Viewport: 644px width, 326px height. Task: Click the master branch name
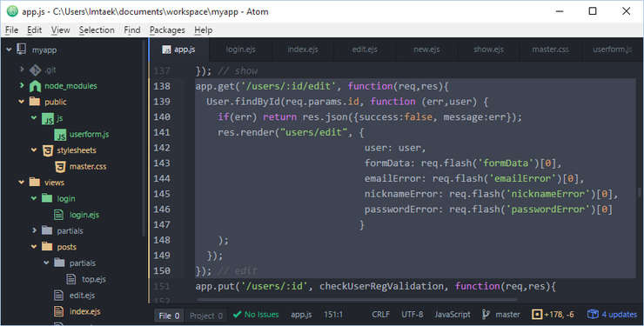507,315
